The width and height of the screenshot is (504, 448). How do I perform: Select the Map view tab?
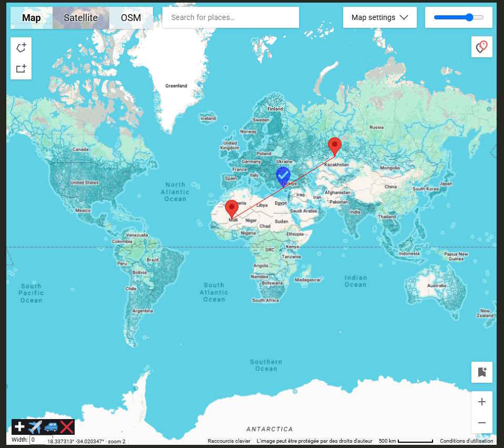tap(32, 17)
